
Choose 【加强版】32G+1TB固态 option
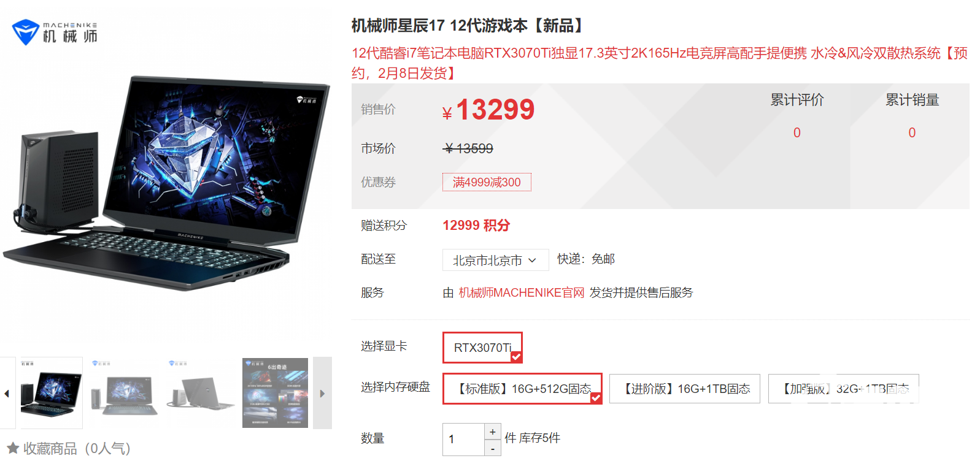coord(844,389)
